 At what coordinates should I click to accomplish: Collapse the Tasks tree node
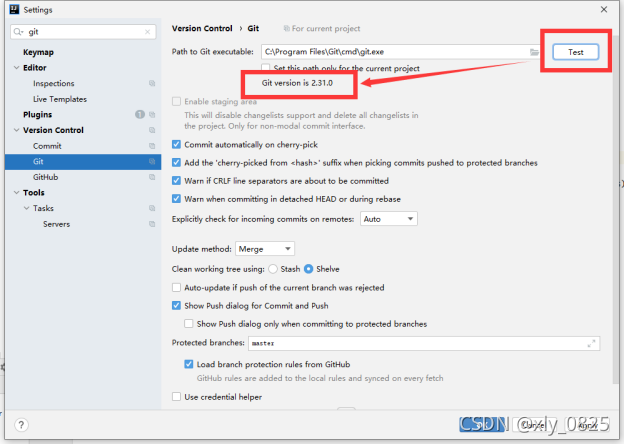(x=26, y=208)
